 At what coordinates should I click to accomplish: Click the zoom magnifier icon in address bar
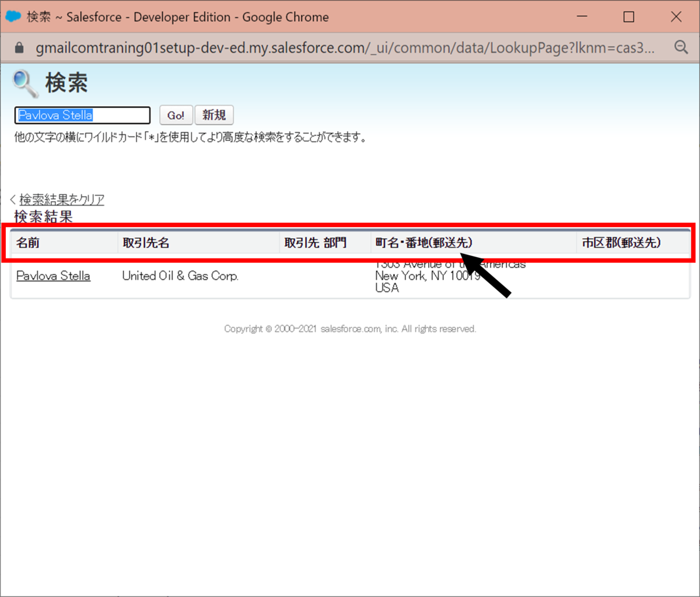pos(681,47)
